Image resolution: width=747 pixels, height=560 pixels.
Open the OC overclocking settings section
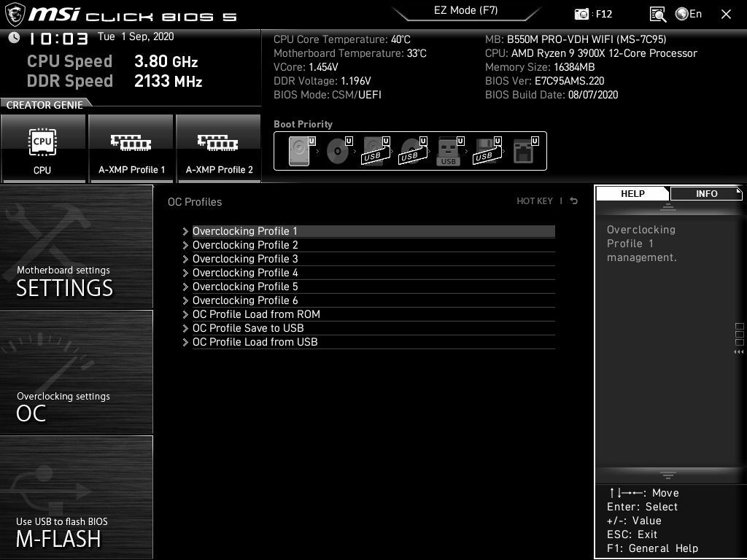coord(76,373)
